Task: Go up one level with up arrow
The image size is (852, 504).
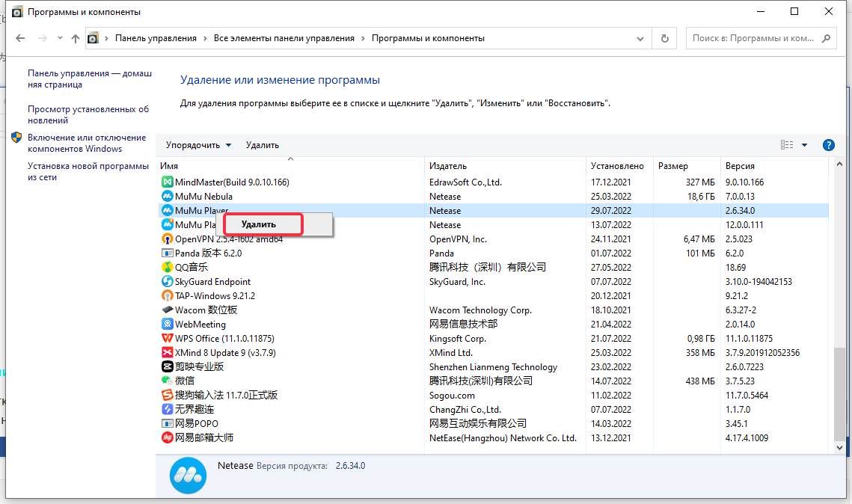Action: (76, 39)
